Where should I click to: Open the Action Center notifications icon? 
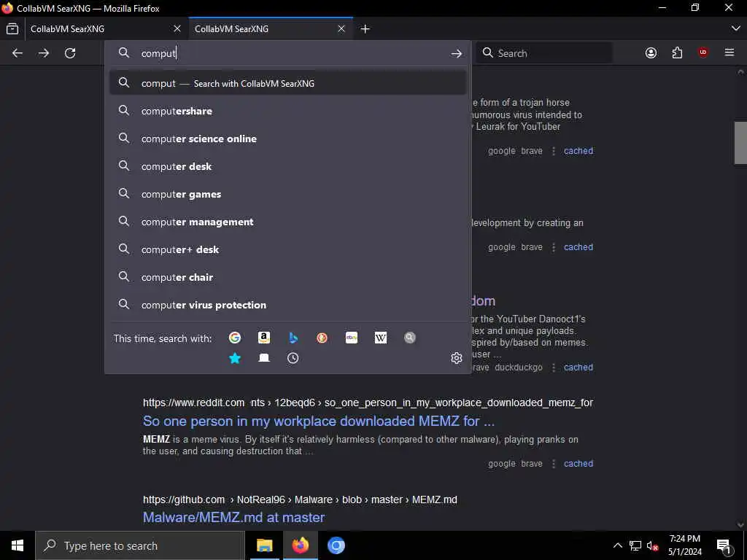coord(724,545)
